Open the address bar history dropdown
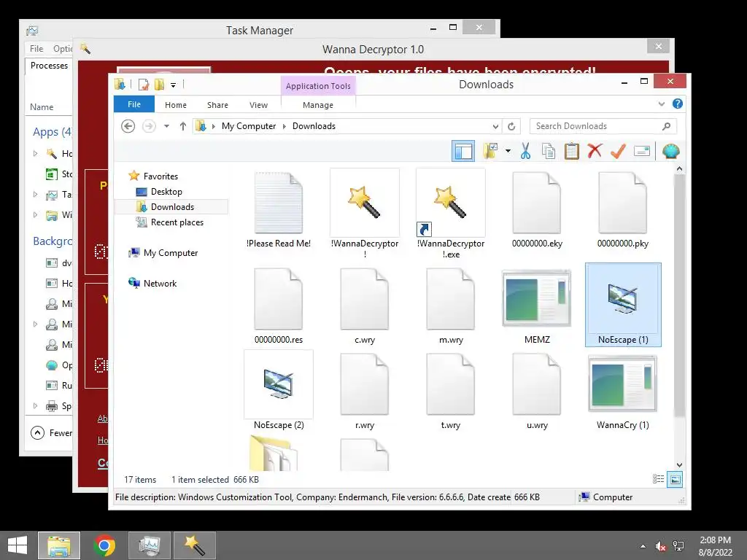This screenshot has width=747, height=560. (x=495, y=126)
